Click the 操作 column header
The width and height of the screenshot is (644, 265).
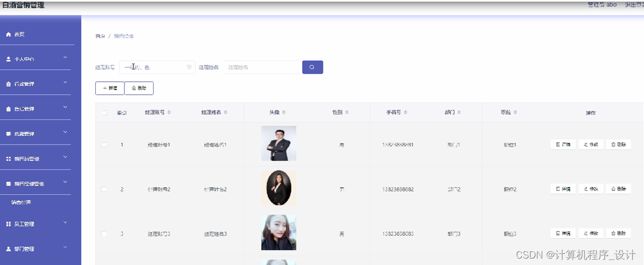[590, 112]
